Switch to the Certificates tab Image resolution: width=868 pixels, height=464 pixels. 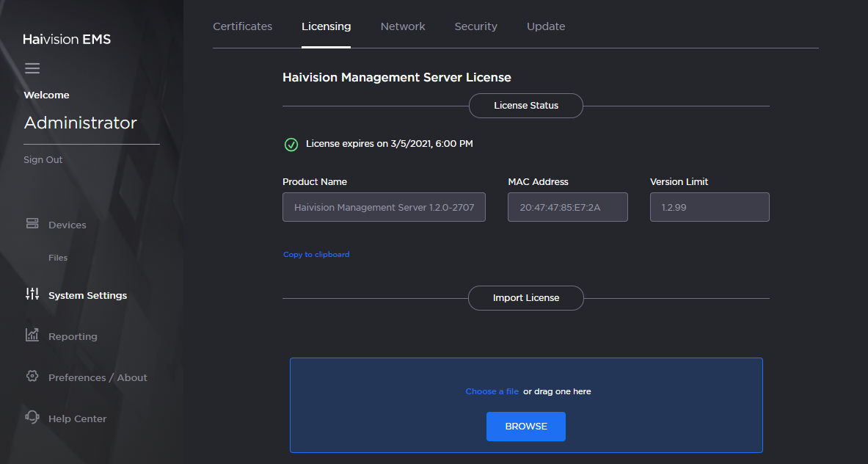(x=242, y=26)
